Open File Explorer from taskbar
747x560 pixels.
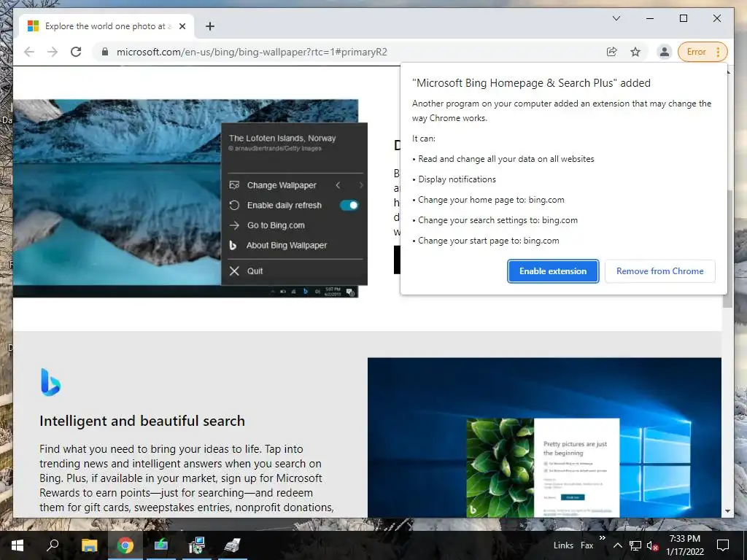point(89,545)
